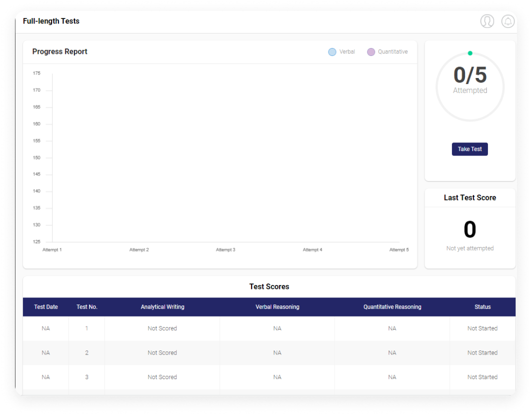This screenshot has height=415, width=532.
Task: Sort by the Status column header
Action: click(482, 307)
